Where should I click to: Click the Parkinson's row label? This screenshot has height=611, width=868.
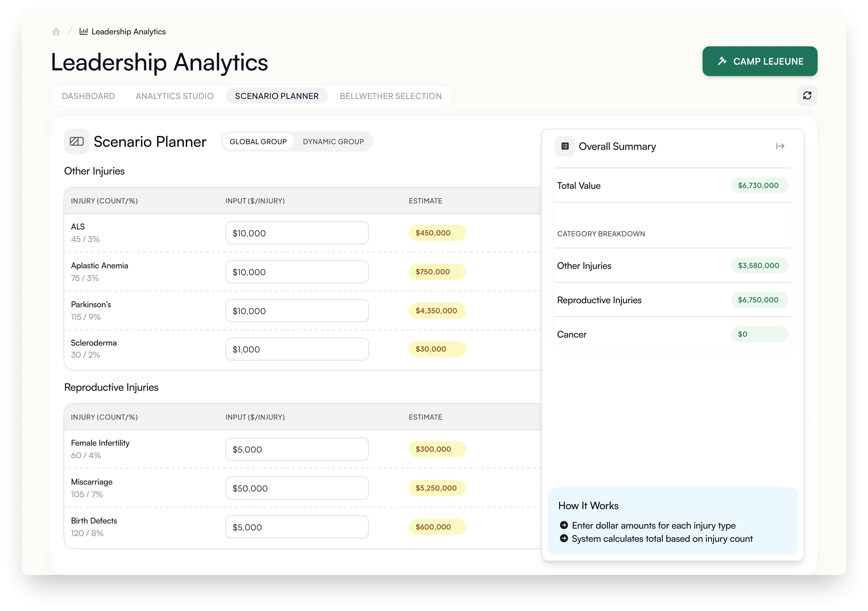click(x=91, y=305)
